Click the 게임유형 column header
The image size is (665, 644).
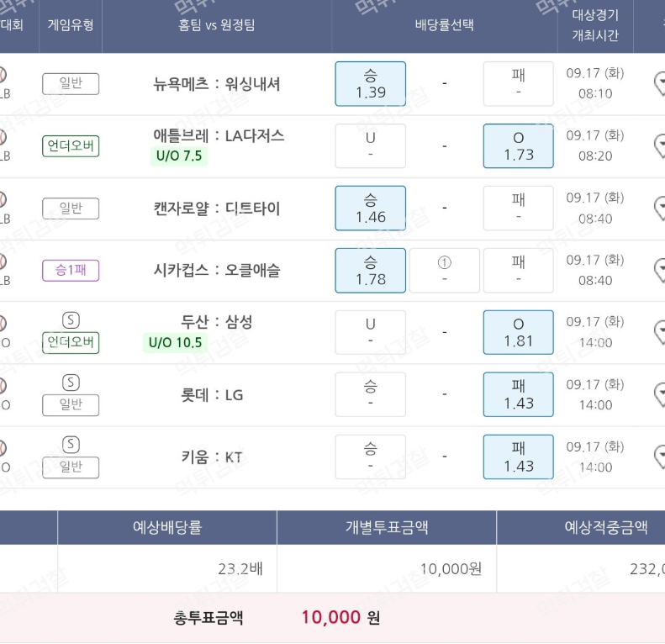[x=71, y=24]
